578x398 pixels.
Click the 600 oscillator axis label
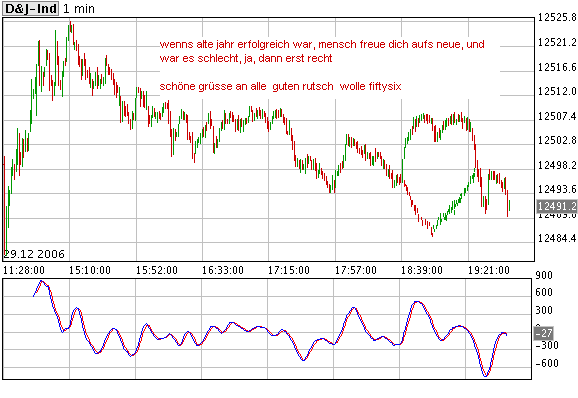[x=544, y=292]
